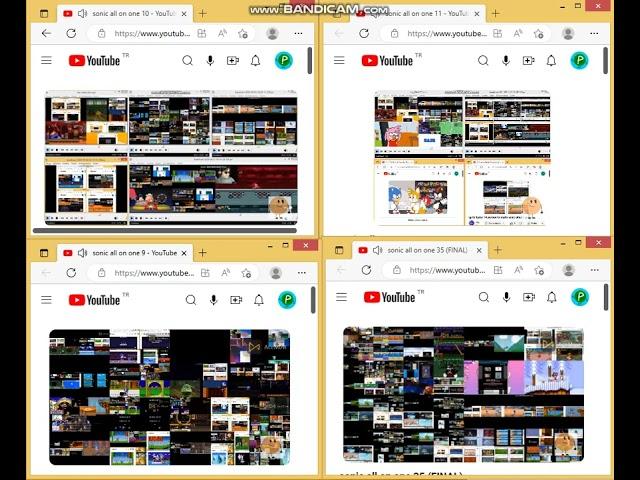The height and width of the screenshot is (480, 640).
Task: Click video player in sonic all on one 35 window
Action: [x=463, y=395]
